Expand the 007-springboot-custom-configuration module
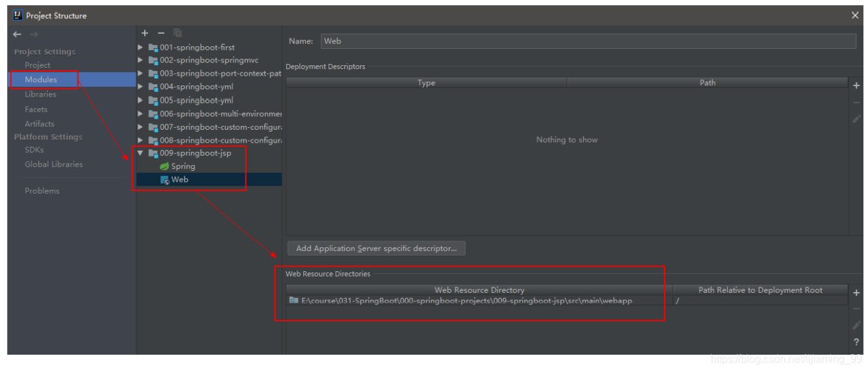 tap(140, 127)
